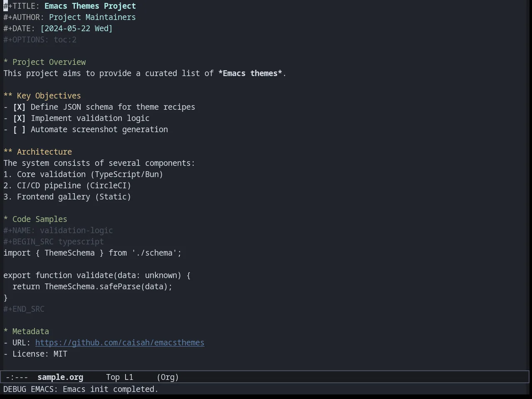The width and height of the screenshot is (532, 399).
Task: Click the author value Project Maintainers
Action: click(92, 17)
